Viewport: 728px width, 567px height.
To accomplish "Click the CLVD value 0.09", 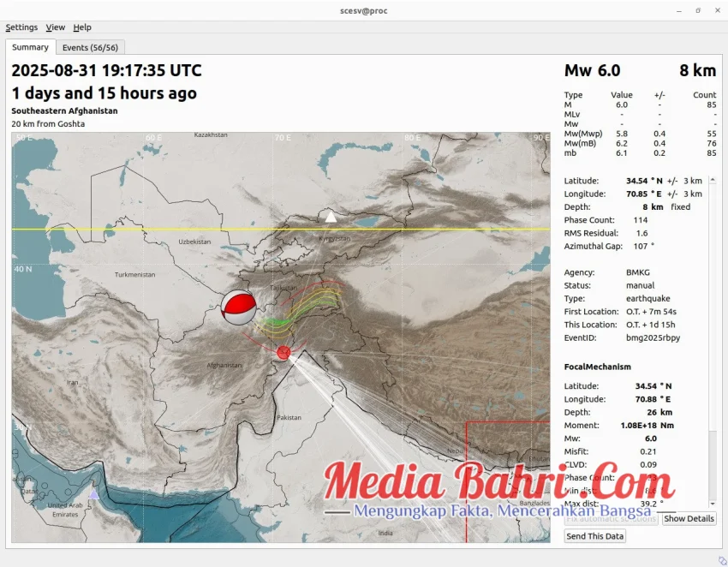I will coord(648,464).
